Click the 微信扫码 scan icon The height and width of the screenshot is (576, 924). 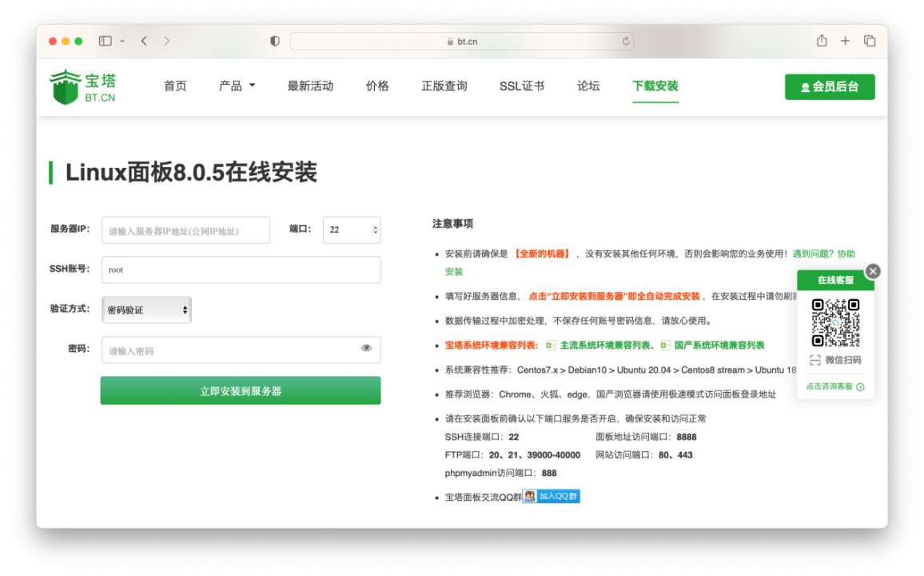point(815,360)
